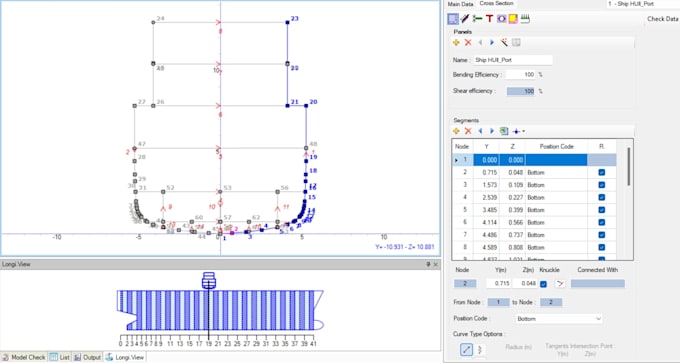Toggle the Knuckle checkbox
Viewport: 680px width, 363px height.
(x=544, y=284)
